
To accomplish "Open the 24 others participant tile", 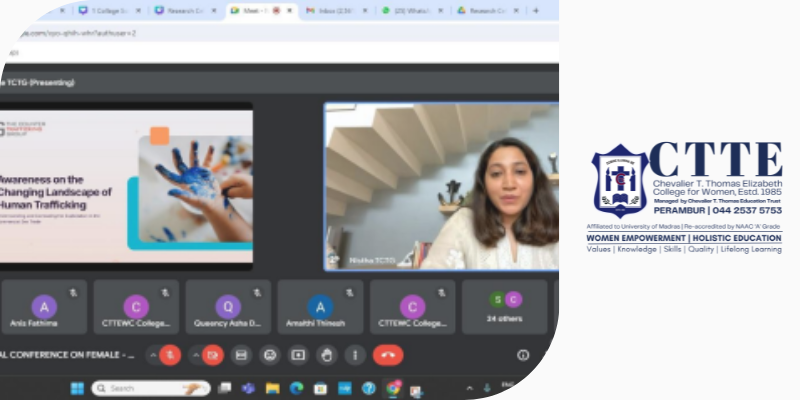I will coord(505,307).
